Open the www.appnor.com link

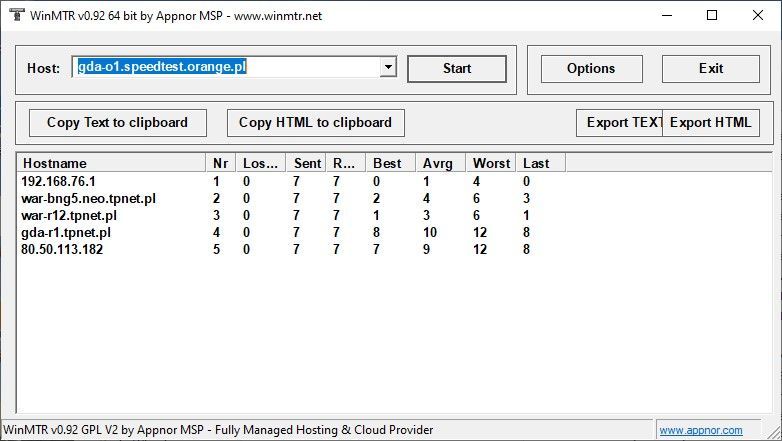pos(700,431)
